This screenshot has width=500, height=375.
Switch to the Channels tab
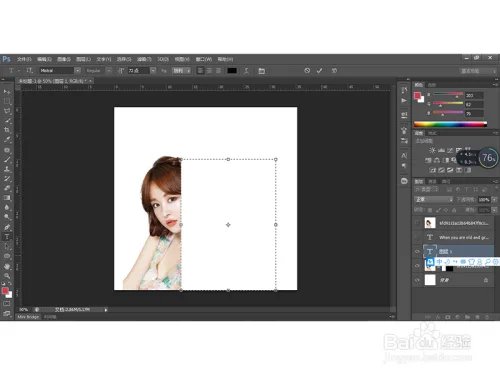tap(433, 182)
